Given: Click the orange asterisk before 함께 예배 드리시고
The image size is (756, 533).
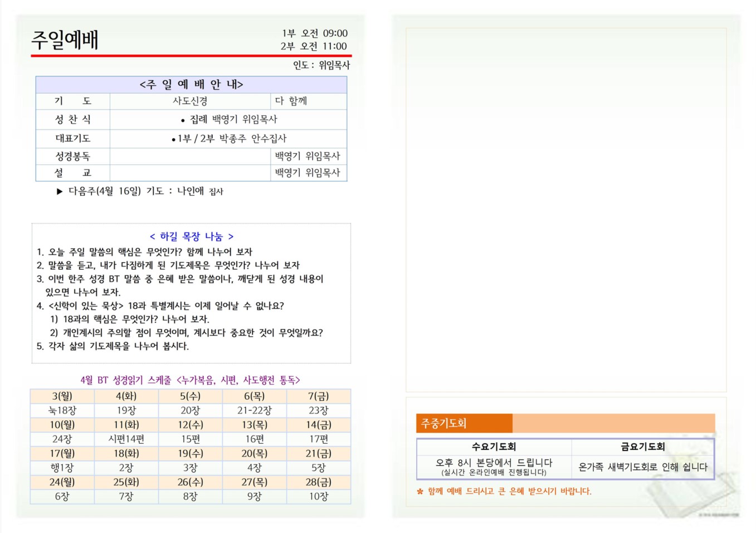Looking at the screenshot, I should [x=420, y=492].
